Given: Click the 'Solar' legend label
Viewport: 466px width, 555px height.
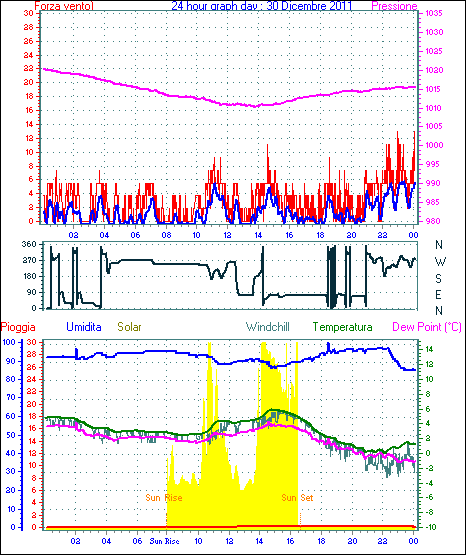Looking at the screenshot, I should point(129,327).
